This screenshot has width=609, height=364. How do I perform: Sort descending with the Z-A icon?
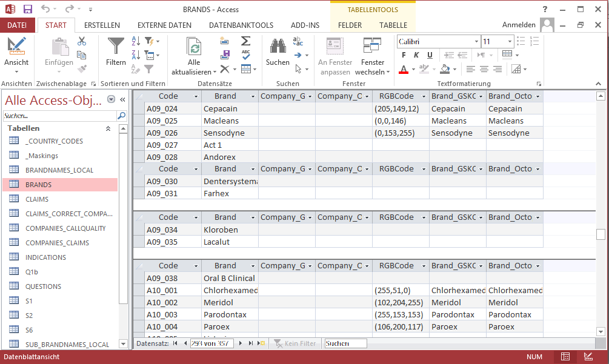(x=136, y=55)
